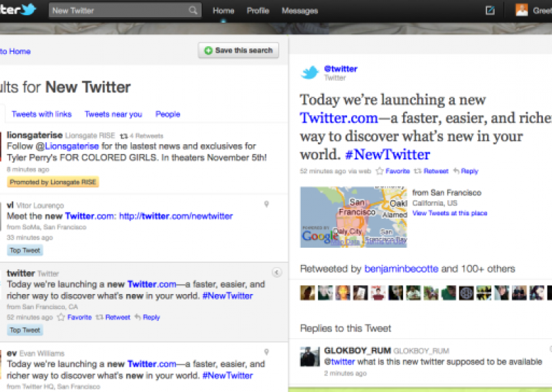Click Top Tweet badge under vl tweet

click(25, 251)
